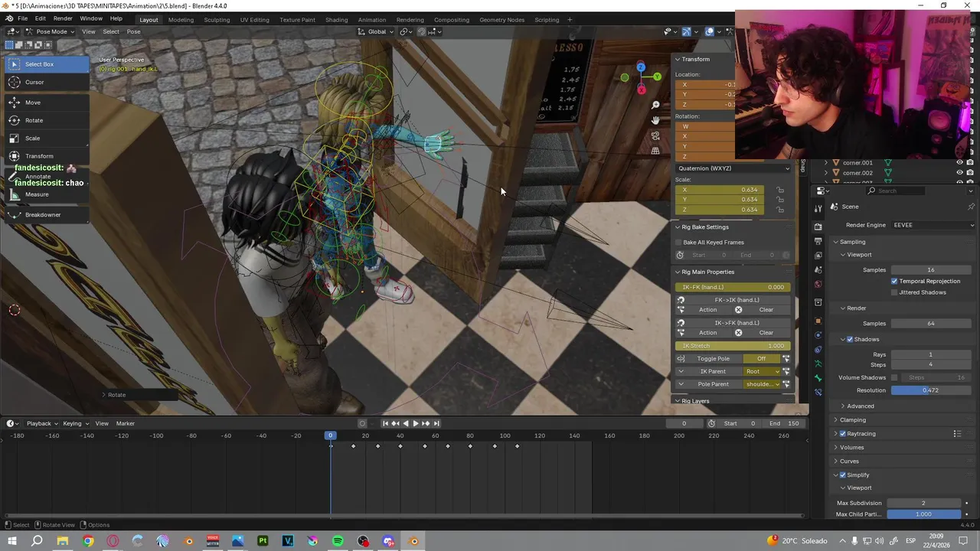Open the Render properties tab

coord(818,227)
